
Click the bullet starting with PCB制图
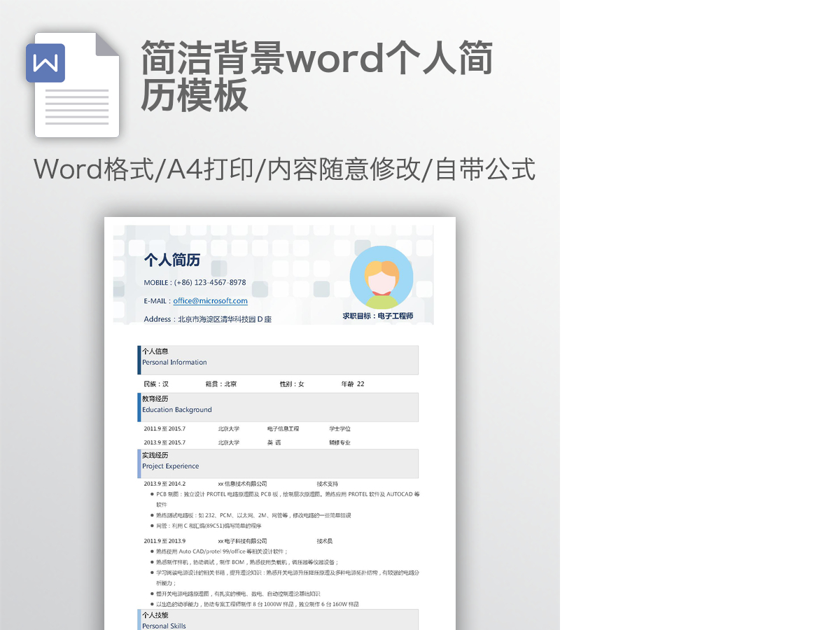(x=286, y=499)
